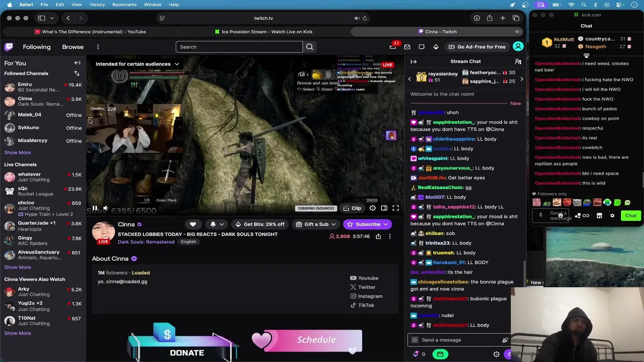Screen dimensions: 644x362
Task: Open Kick chat shop icon
Action: click(599, 216)
